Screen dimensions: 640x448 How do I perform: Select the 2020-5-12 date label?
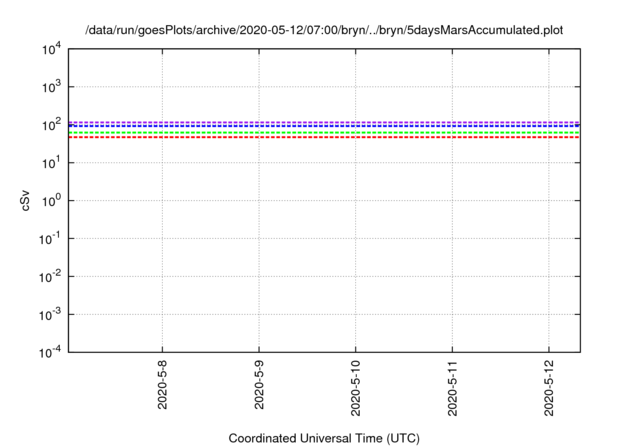coord(549,388)
